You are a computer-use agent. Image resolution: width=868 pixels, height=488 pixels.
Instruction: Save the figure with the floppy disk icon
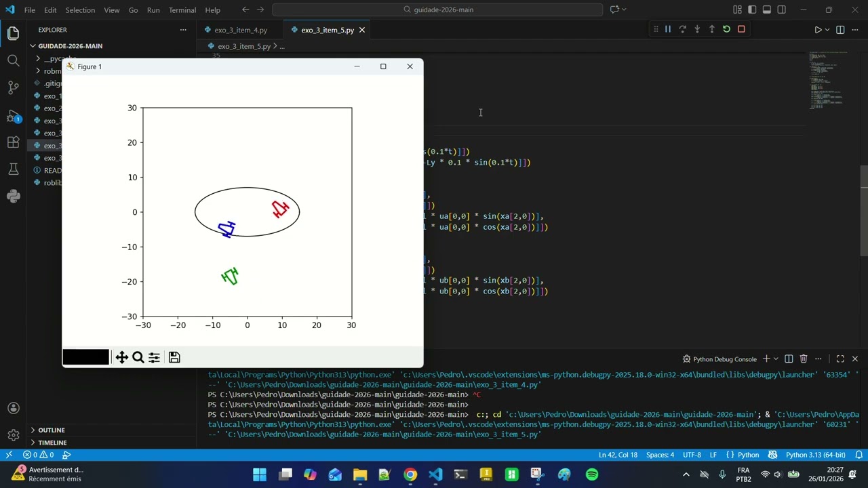tap(174, 357)
